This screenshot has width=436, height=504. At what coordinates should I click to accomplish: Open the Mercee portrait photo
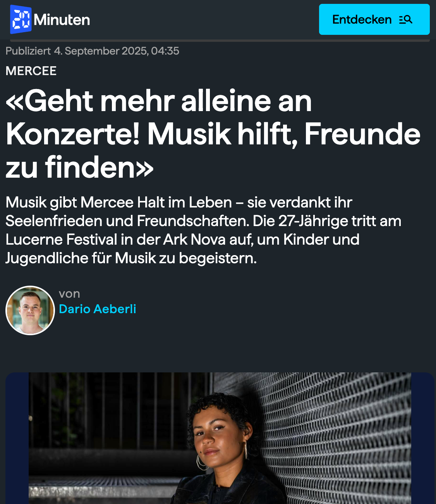(x=220, y=438)
